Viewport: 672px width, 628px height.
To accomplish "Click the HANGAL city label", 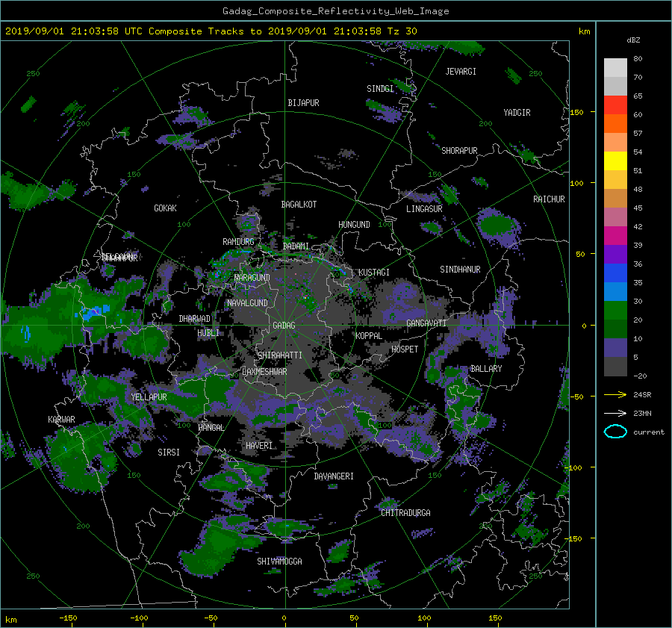I will [x=211, y=428].
